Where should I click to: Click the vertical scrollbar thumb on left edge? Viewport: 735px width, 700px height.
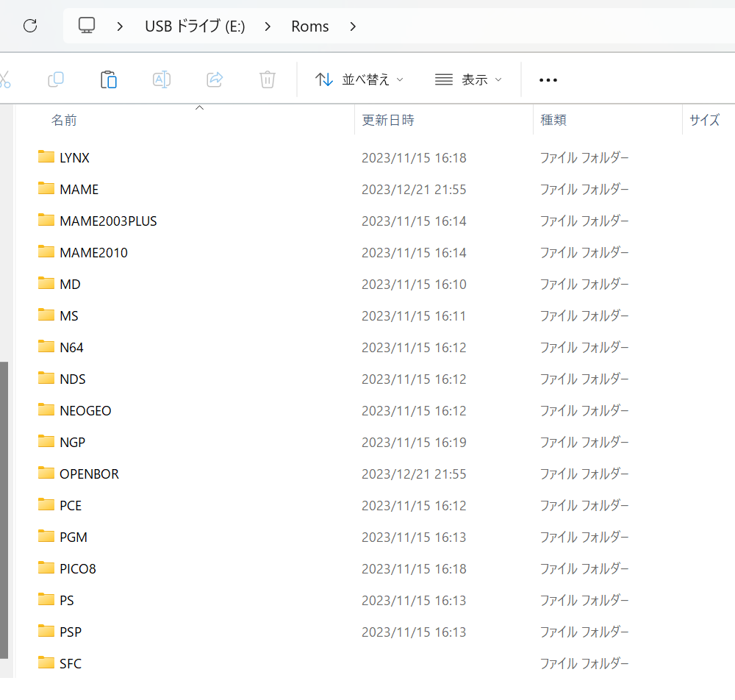coord(4,510)
